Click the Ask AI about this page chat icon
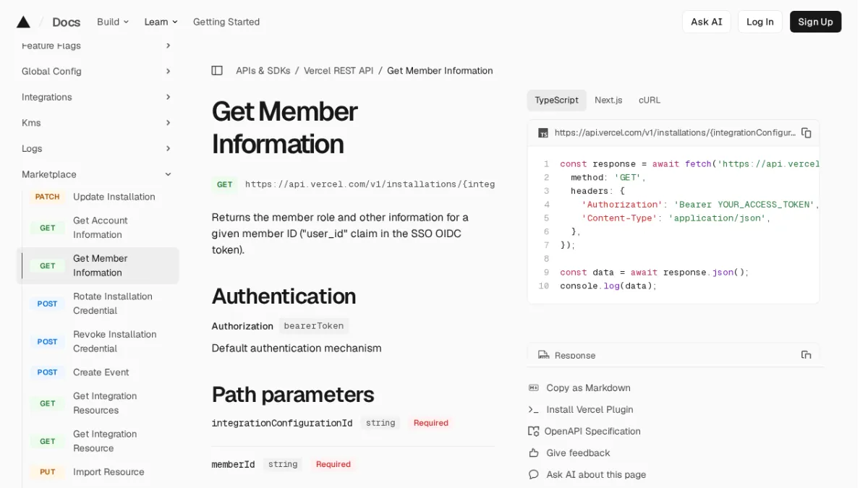The image size is (868, 488). click(x=534, y=475)
